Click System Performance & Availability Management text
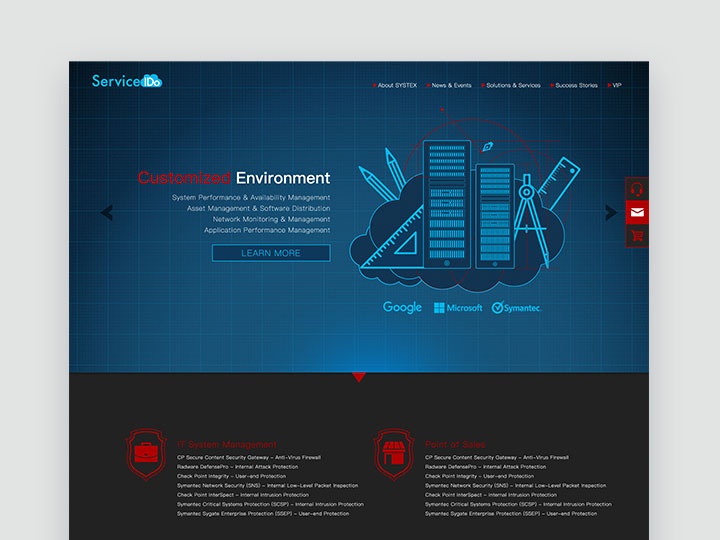 pos(251,197)
